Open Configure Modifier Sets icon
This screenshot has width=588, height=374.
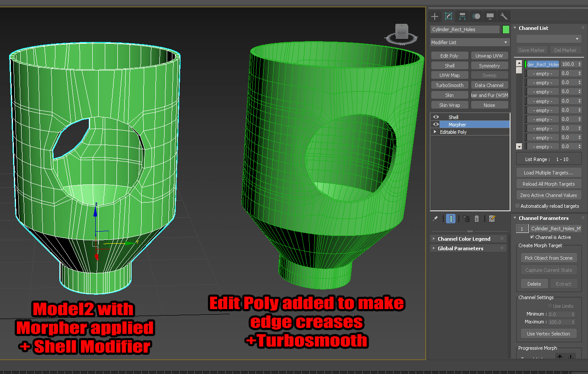pos(492,219)
